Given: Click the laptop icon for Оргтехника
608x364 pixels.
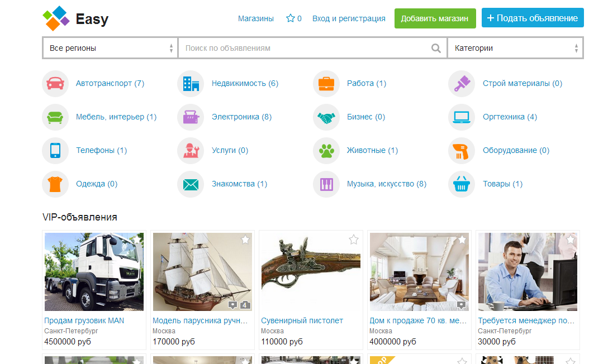Looking at the screenshot, I should pyautogui.click(x=462, y=117).
